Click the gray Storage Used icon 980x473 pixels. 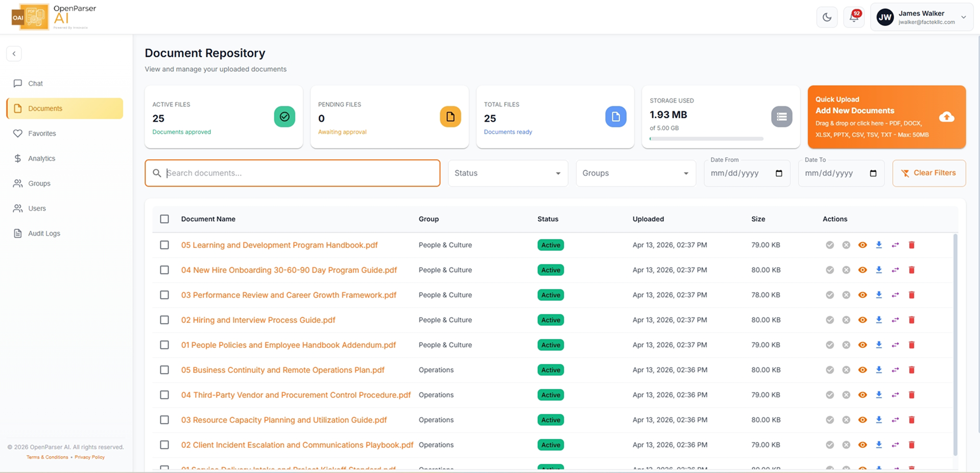[x=782, y=117]
